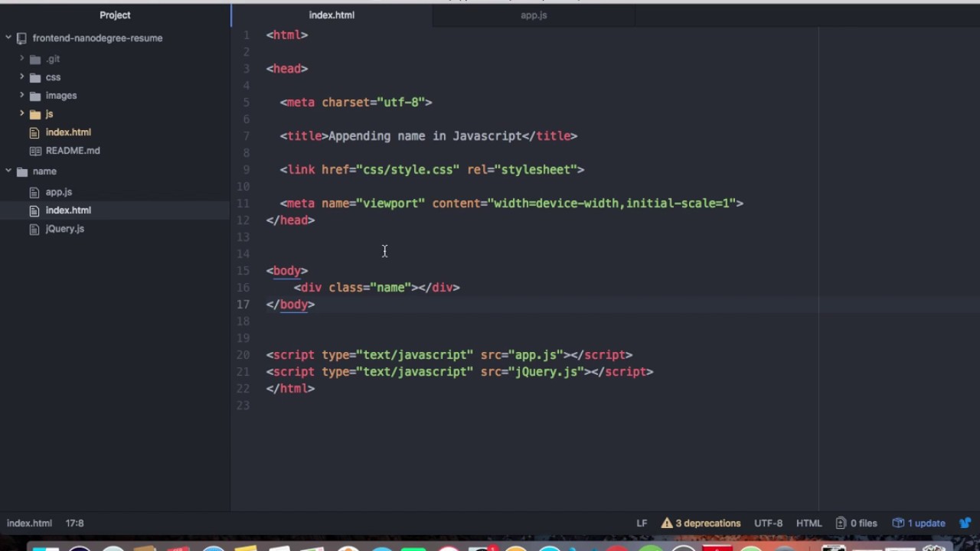Click the blue squirrel icon in status bar
This screenshot has height=551, width=980.
(x=965, y=523)
